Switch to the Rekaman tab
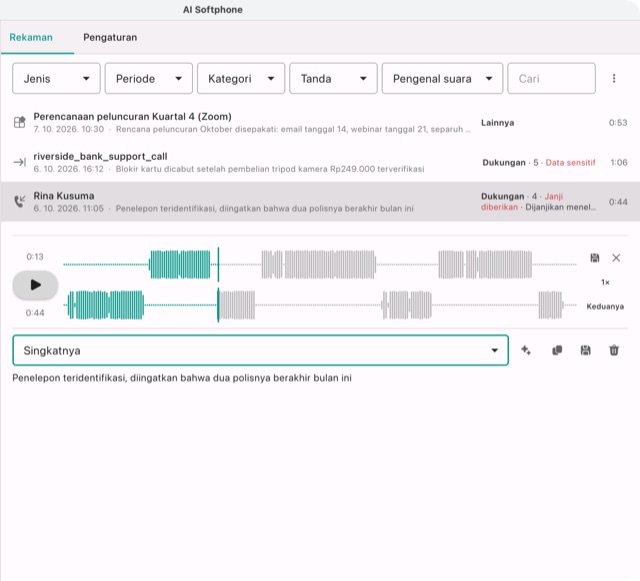This screenshot has height=581, width=640. click(31, 38)
